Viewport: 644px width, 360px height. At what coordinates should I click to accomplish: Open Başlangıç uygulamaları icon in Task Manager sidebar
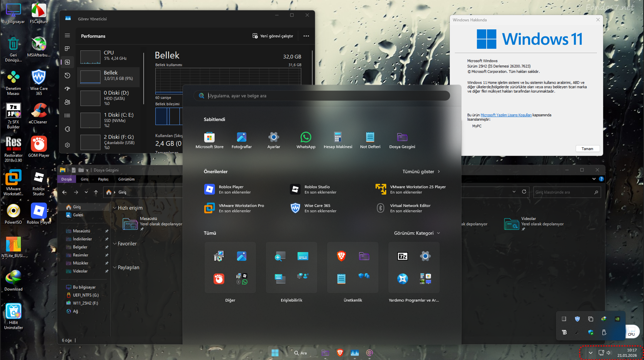coord(68,89)
